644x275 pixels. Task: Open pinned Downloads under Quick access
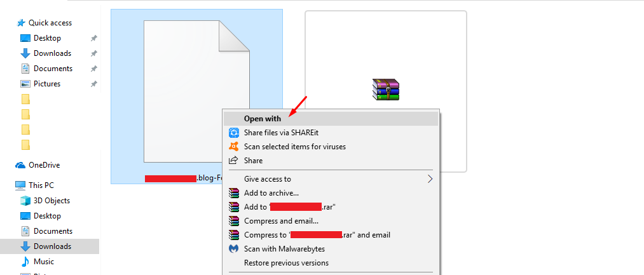pos(52,53)
